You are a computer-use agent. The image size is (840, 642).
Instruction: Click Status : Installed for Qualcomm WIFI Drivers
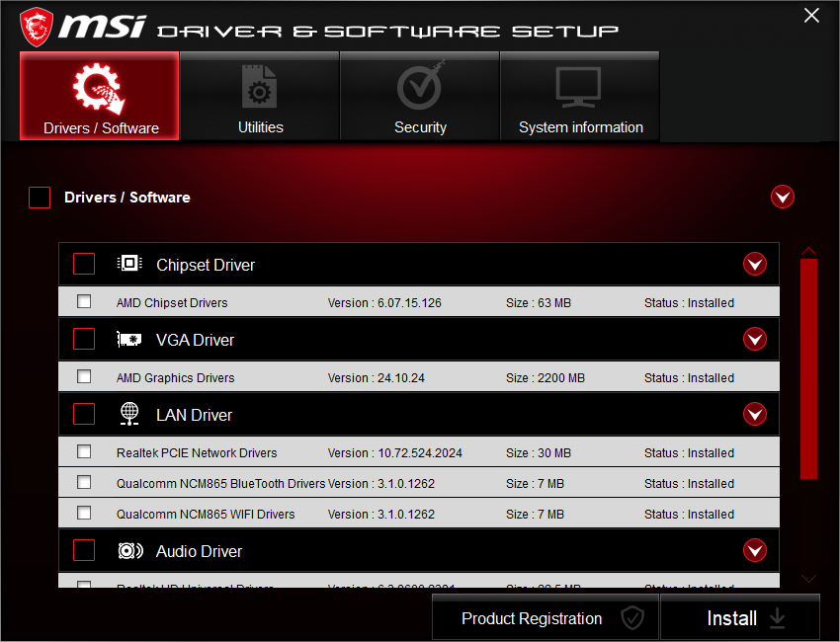[689, 514]
